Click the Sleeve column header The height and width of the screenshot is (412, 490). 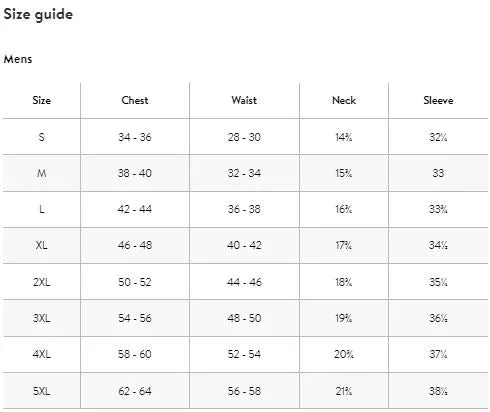coord(438,100)
